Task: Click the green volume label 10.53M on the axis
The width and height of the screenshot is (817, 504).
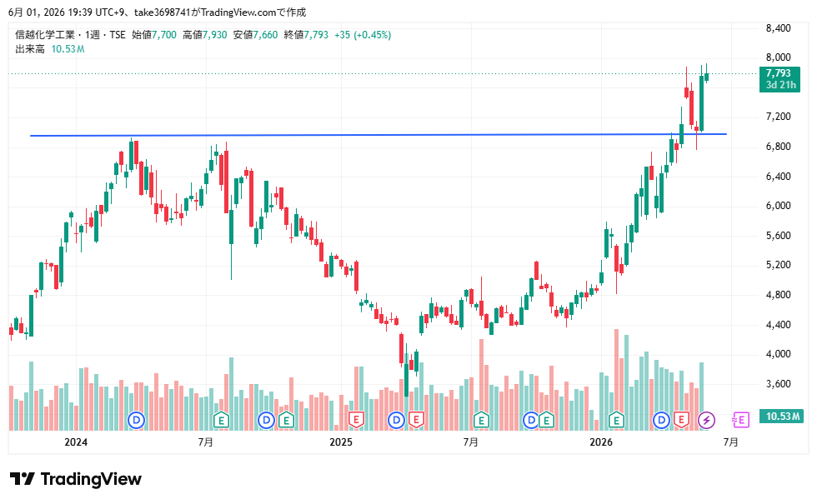Action: click(x=781, y=416)
